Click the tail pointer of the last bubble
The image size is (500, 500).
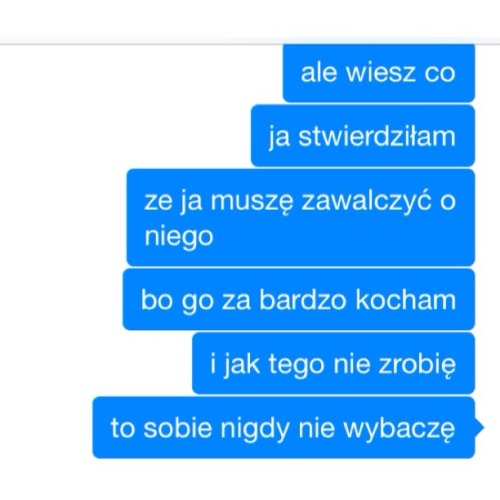point(479,427)
